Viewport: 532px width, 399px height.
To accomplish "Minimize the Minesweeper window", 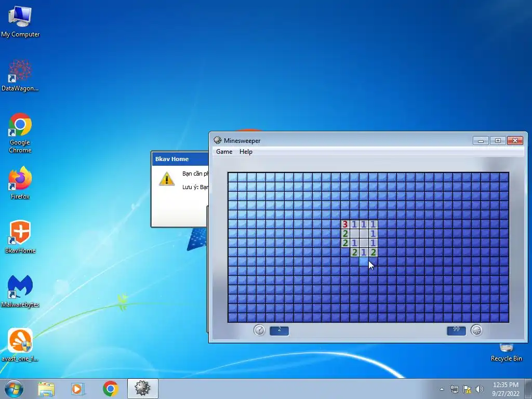I will click(x=481, y=140).
